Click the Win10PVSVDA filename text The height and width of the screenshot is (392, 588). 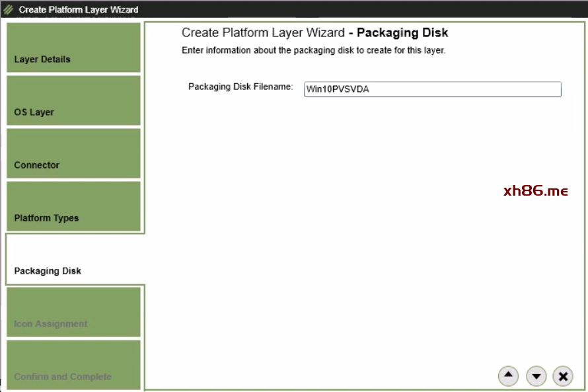(x=337, y=90)
